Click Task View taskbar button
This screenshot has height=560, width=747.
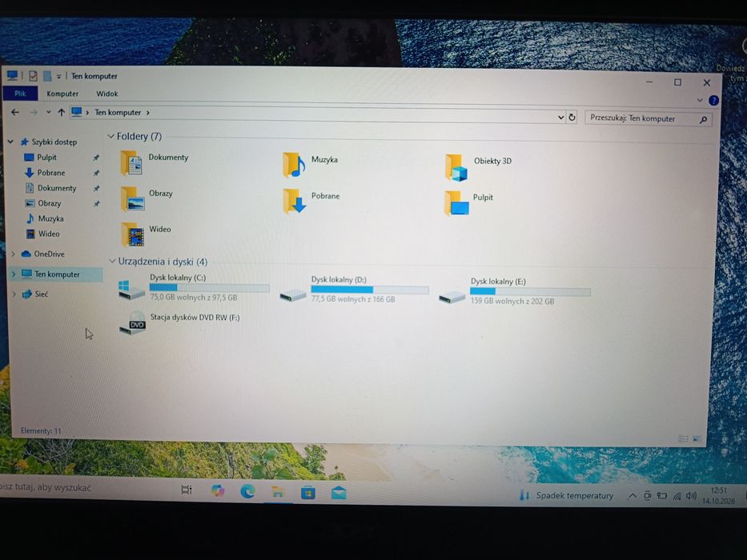[x=187, y=490]
